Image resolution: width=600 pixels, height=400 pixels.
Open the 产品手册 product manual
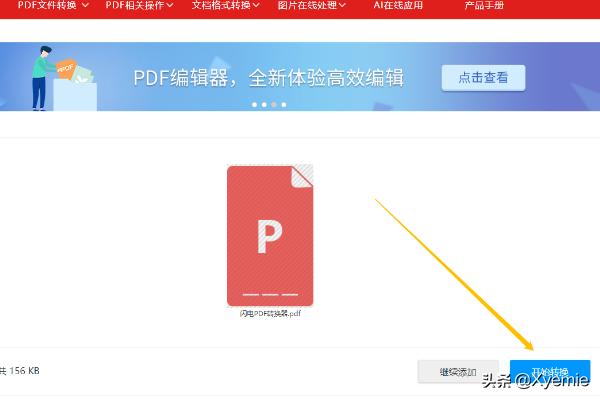coord(484,5)
